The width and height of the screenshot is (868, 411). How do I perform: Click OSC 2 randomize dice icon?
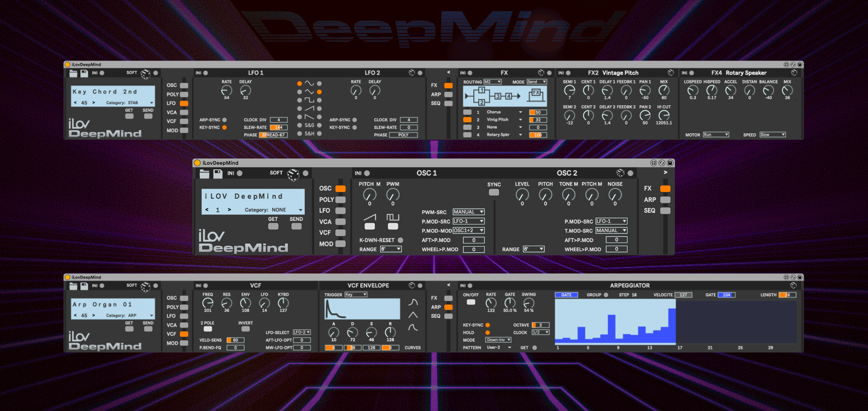620,173
